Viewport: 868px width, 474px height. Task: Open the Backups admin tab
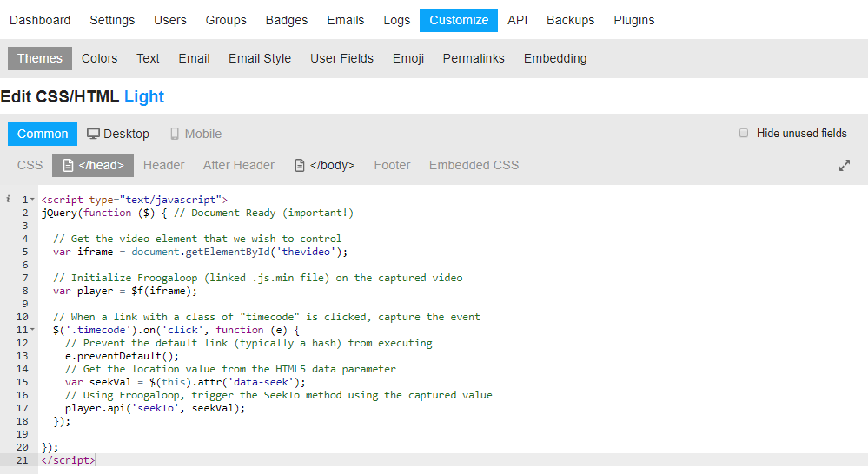coord(570,21)
